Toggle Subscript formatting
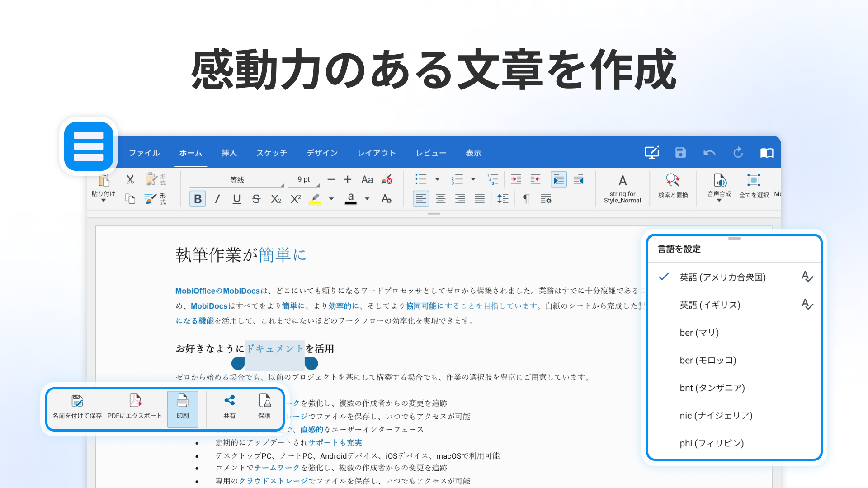Viewport: 868px width, 488px height. 276,199
